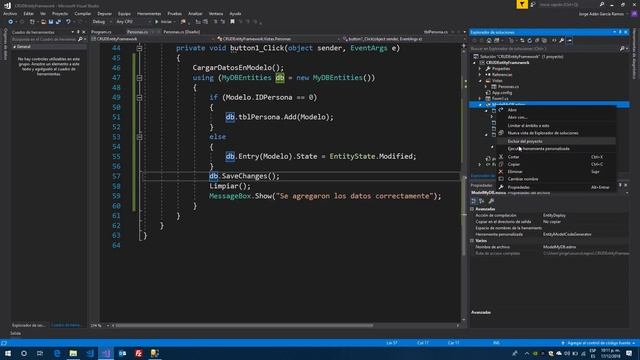Viewport: 640px width, 360px height.
Task: Collapse the button1_Click method outline at line 44
Action: pos(139,48)
